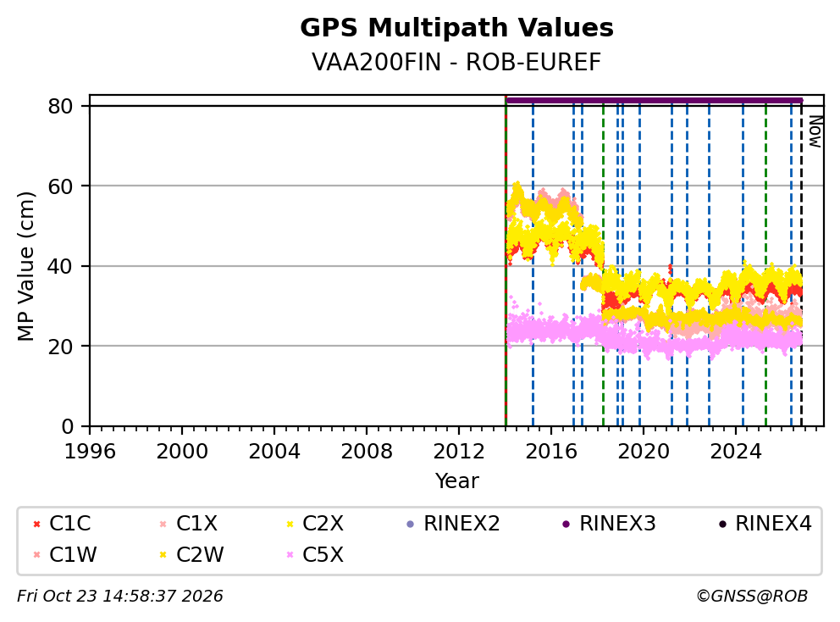Click the 2000 x-axis tick label
840x622 pixels.
(182, 452)
